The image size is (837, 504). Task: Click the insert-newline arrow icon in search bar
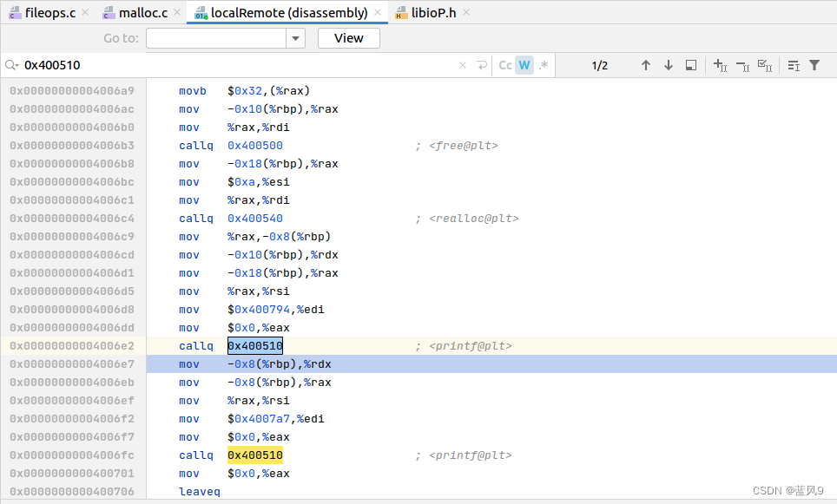[x=480, y=65]
